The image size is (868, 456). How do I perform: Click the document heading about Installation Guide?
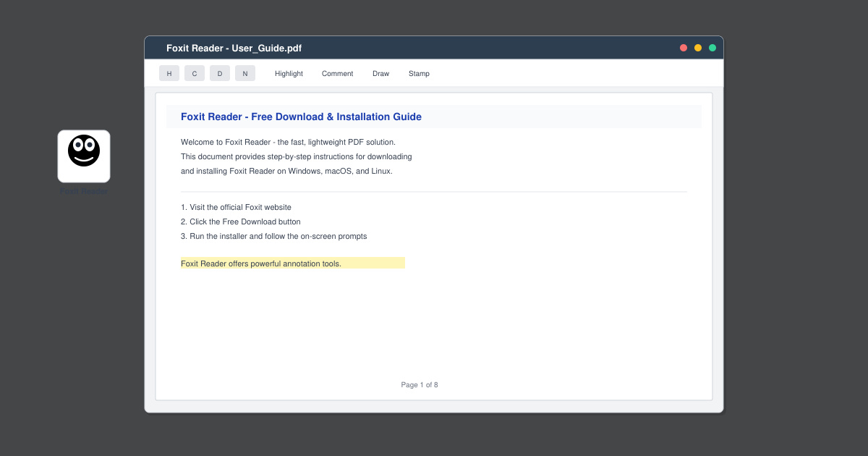(x=301, y=117)
